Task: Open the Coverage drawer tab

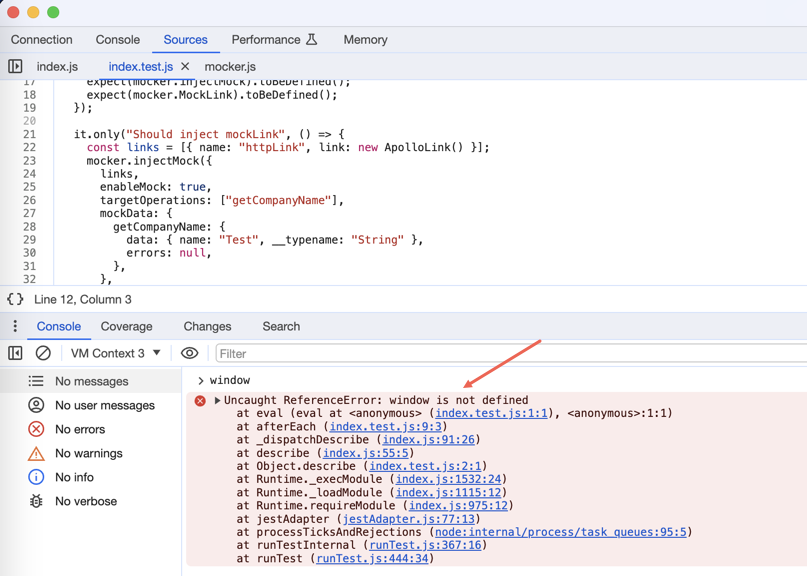Action: click(127, 326)
